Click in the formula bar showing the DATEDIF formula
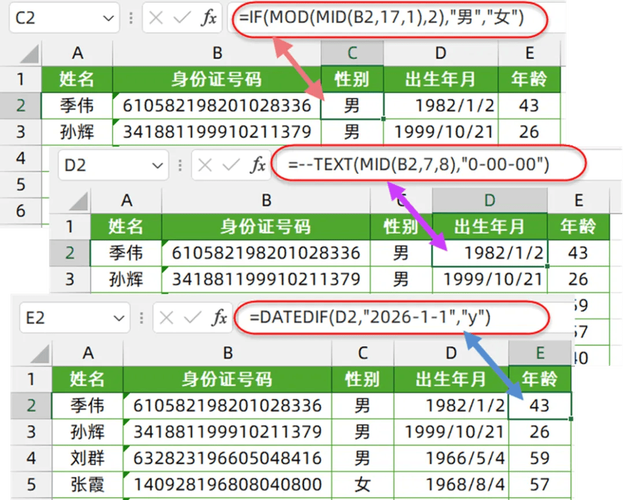Screen dimensions: 624x500 coord(390,317)
